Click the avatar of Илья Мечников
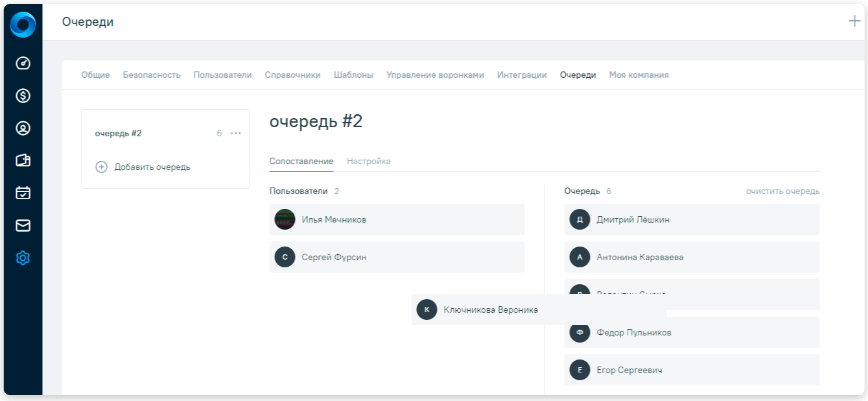Image resolution: width=868 pixels, height=401 pixels. click(284, 219)
